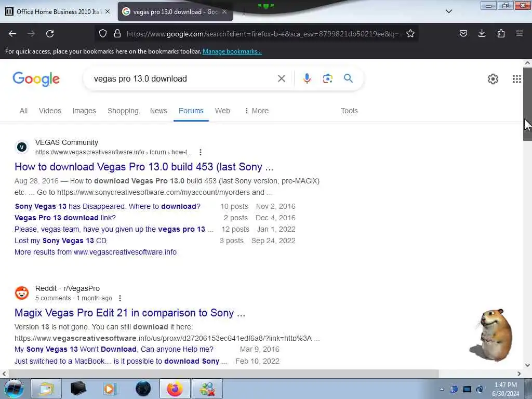
Task: Open the Windows Start orb
Action: click(x=14, y=389)
